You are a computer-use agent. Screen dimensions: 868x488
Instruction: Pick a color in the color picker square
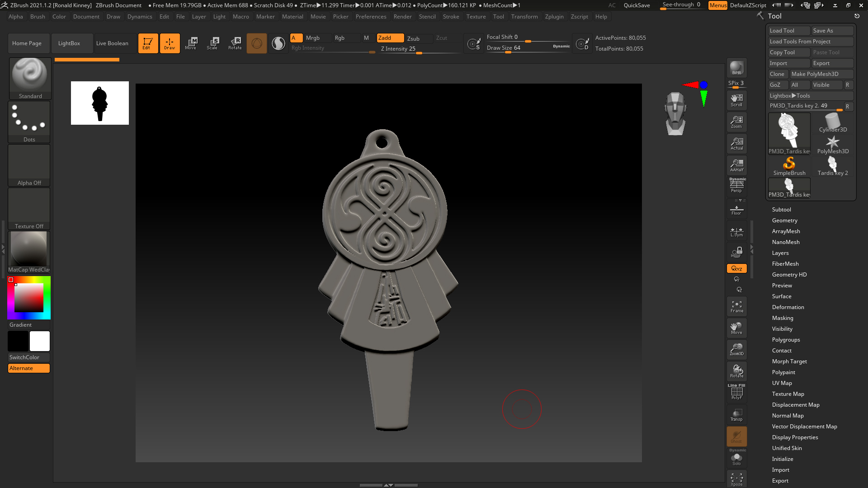(29, 298)
